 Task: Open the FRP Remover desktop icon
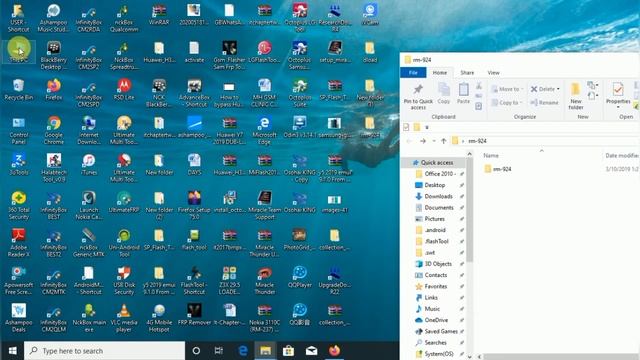[194, 315]
